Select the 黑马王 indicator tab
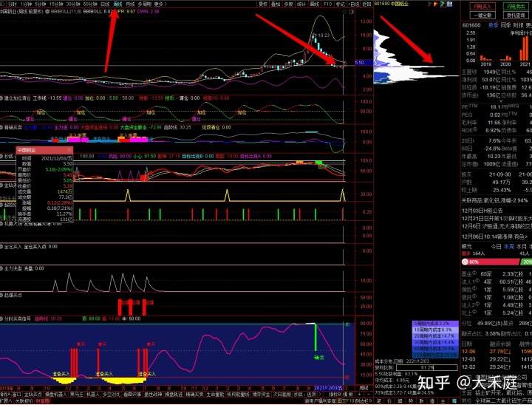This screenshot has height=405, width=532. (77, 394)
